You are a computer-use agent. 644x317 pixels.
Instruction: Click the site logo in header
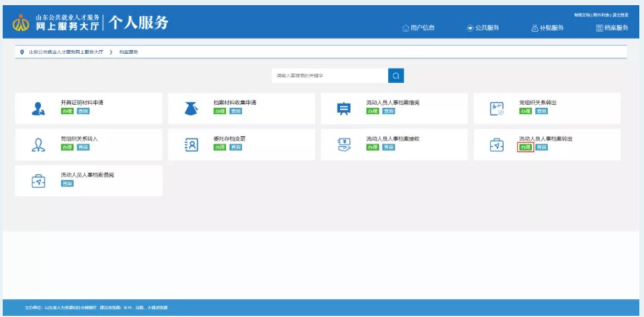tap(20, 24)
